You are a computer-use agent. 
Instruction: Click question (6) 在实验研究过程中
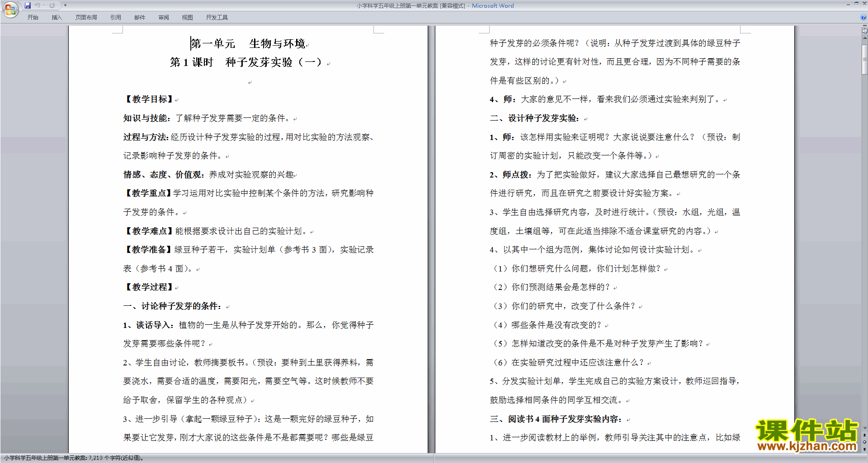click(567, 363)
